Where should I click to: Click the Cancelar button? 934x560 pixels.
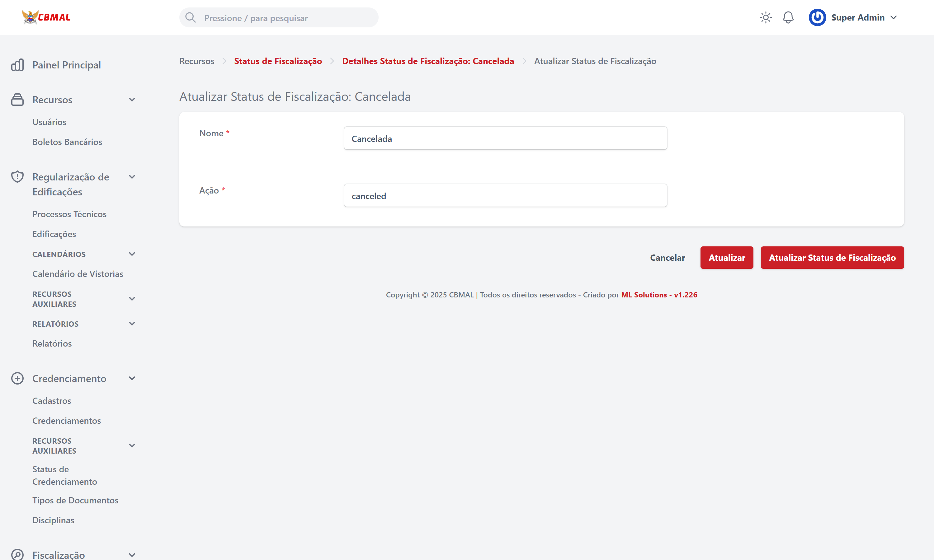click(667, 257)
